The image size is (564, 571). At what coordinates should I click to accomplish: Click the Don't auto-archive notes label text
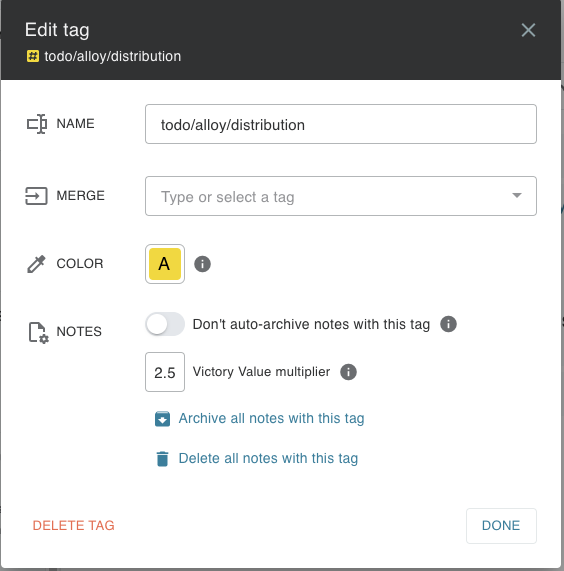(311, 324)
